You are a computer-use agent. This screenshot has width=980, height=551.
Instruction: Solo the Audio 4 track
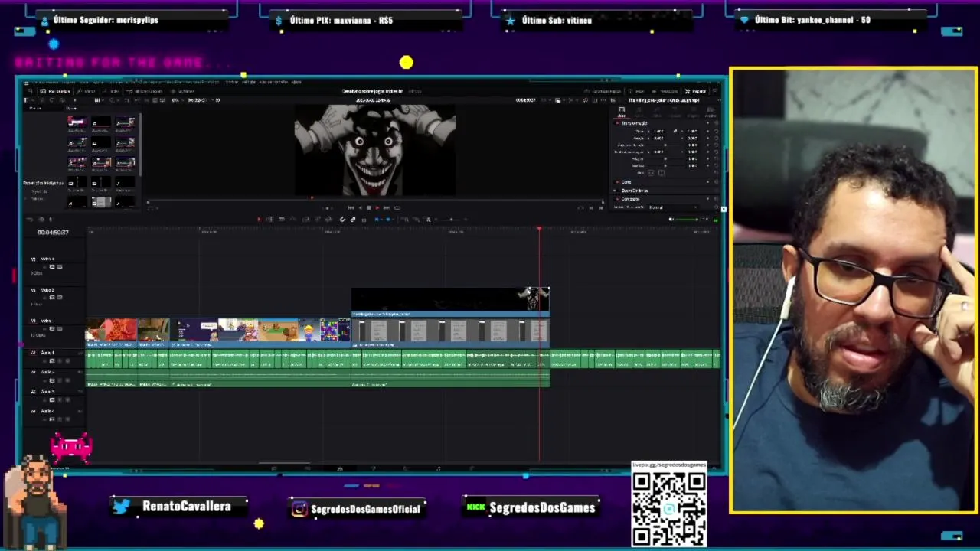coord(60,419)
